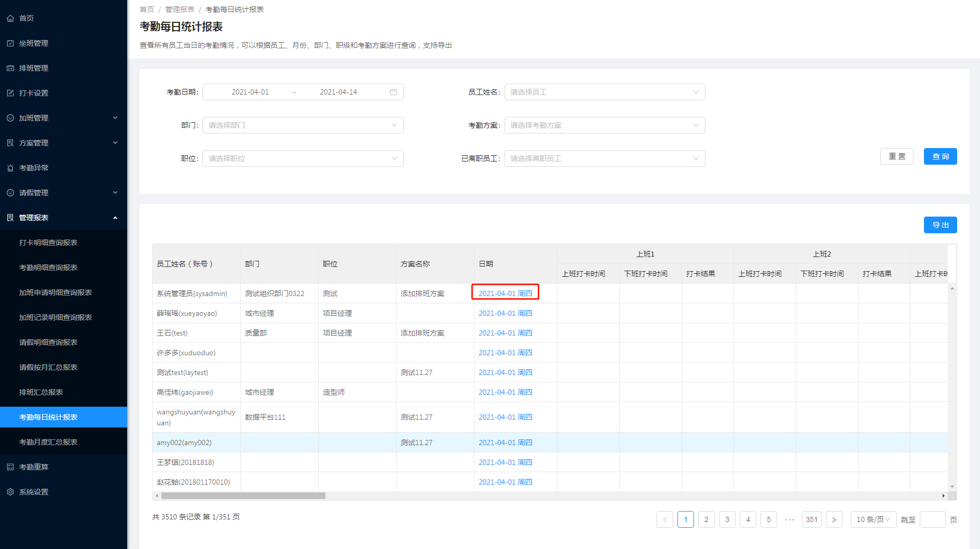
Task: Click 管理报表 breadcrumb link
Action: coord(180,9)
